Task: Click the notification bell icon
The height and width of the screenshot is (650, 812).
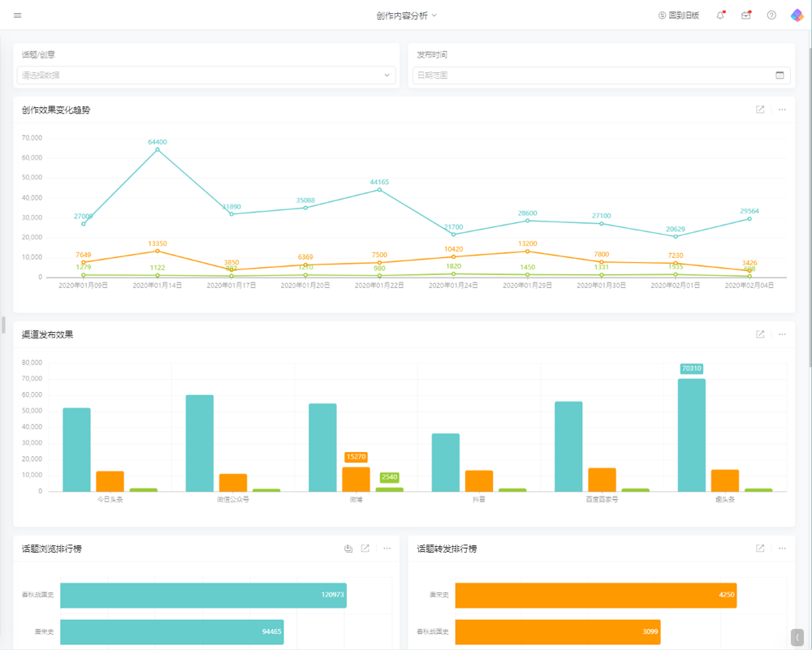Action: (x=720, y=15)
